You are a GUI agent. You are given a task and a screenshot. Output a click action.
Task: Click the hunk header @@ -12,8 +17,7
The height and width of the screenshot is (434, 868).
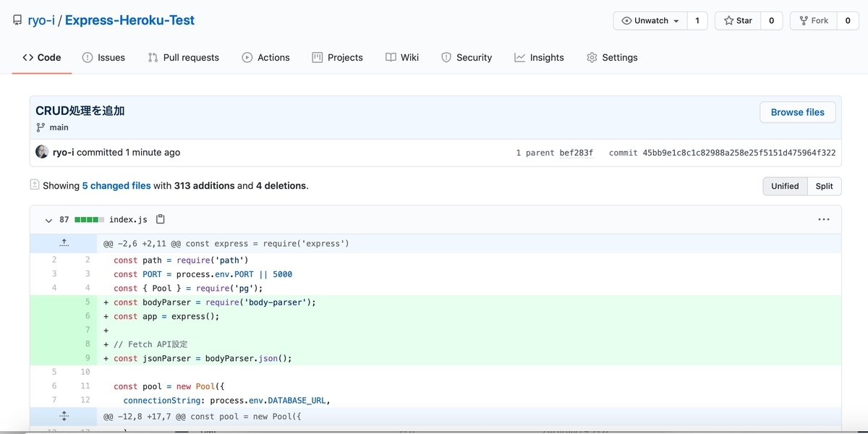click(x=202, y=417)
